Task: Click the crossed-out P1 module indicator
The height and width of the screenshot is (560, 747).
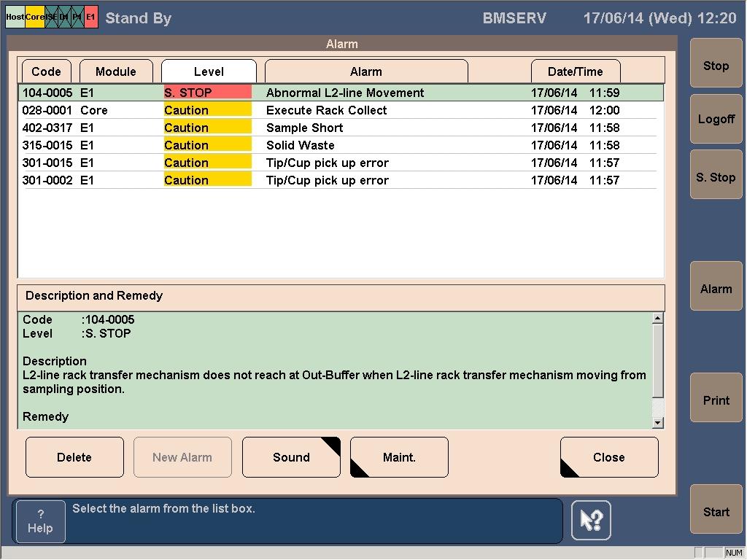Action: (77, 17)
